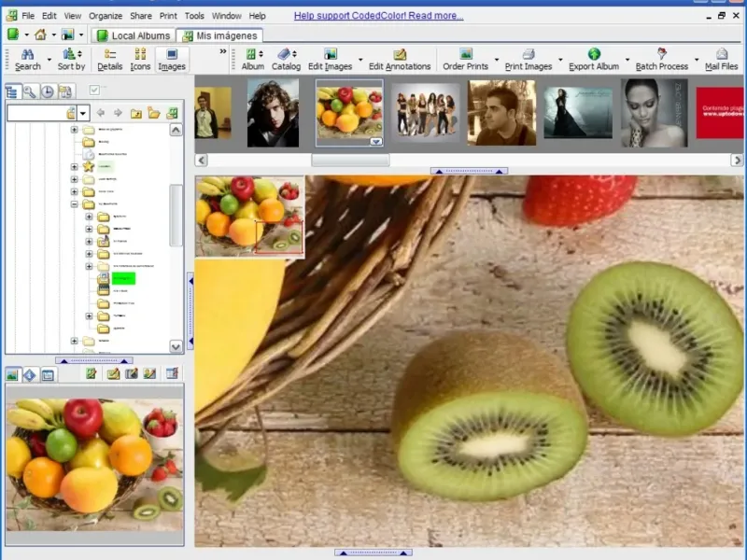Select the blue info diamond tab

click(30, 375)
